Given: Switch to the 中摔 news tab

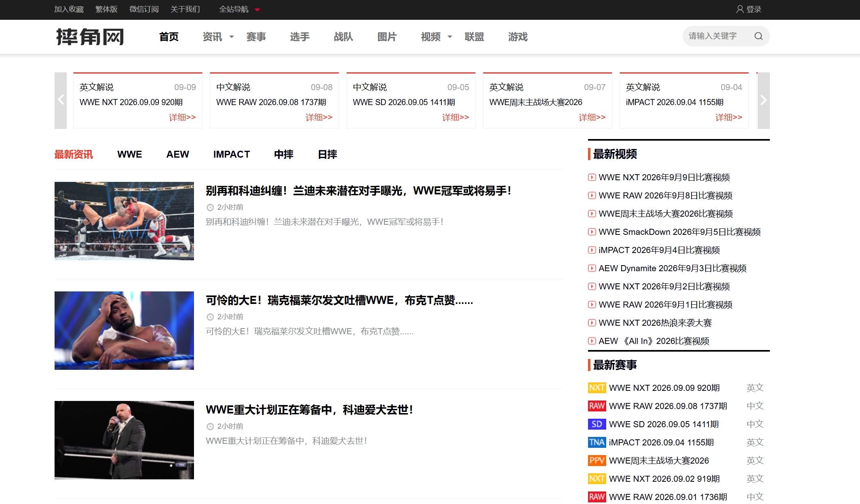Looking at the screenshot, I should click(284, 154).
